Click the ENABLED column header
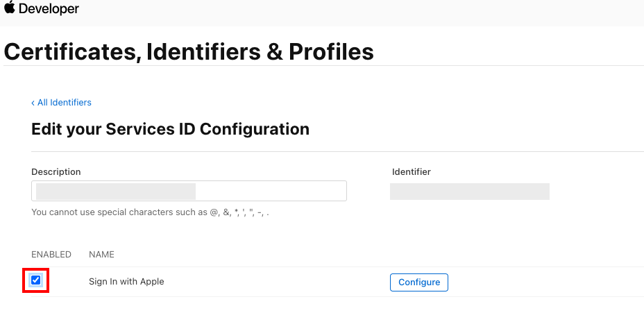 (51, 255)
